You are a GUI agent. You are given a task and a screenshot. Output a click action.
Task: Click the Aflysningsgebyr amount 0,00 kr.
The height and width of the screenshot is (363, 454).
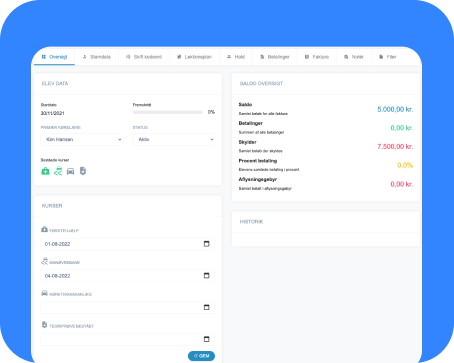(x=402, y=184)
